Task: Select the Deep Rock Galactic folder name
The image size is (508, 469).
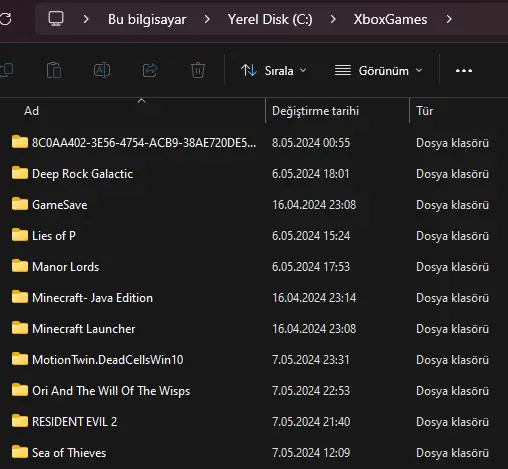Action: click(82, 174)
